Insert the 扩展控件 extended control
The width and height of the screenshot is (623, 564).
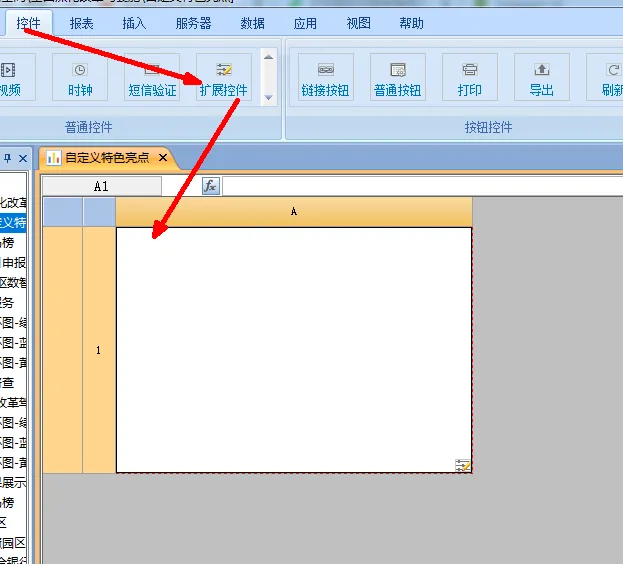223,78
